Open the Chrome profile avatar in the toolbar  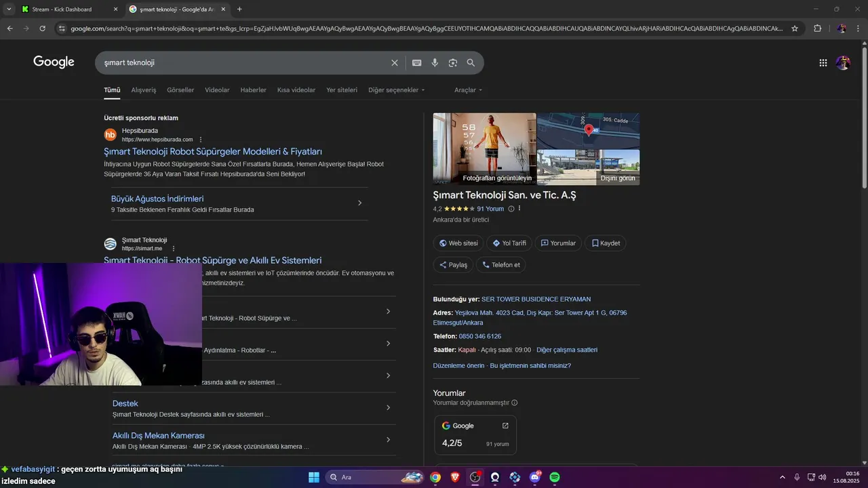pyautogui.click(x=841, y=28)
